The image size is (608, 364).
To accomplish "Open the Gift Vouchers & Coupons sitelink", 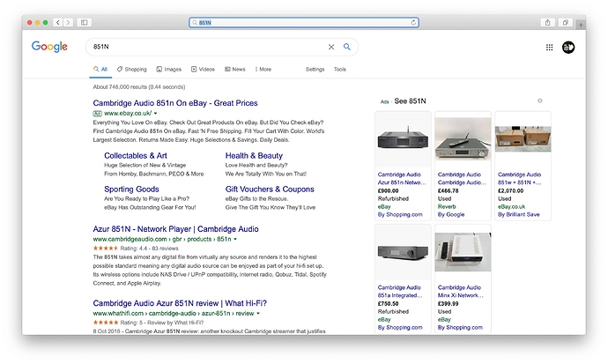I will click(270, 189).
